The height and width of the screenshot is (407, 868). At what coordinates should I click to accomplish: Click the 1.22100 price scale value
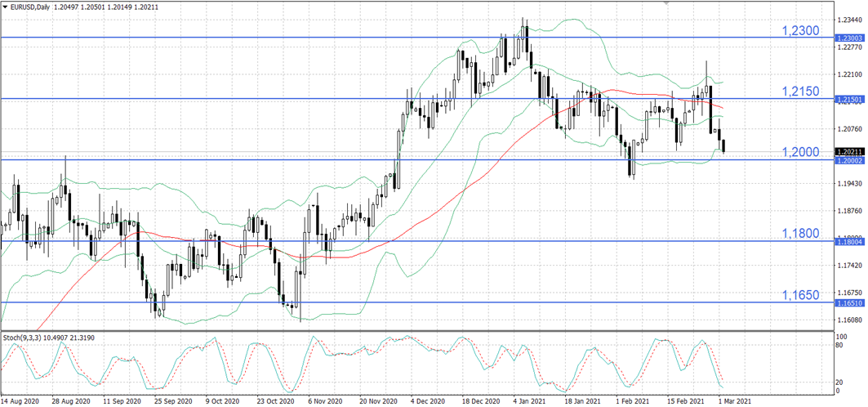click(851, 74)
